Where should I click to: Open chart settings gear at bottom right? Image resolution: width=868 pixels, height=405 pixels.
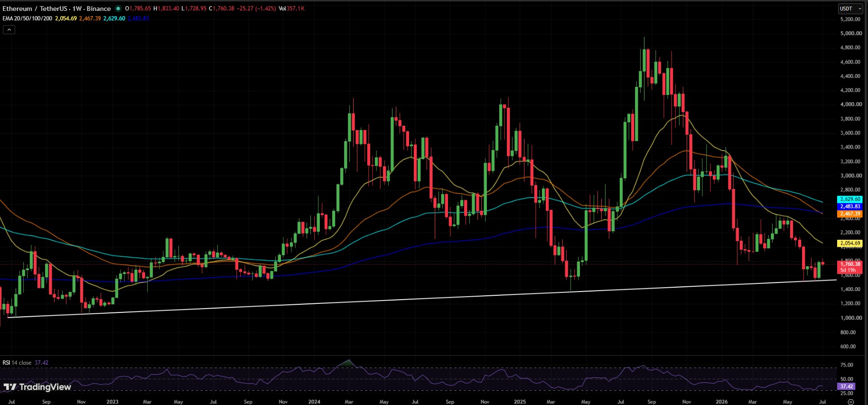pos(851,402)
